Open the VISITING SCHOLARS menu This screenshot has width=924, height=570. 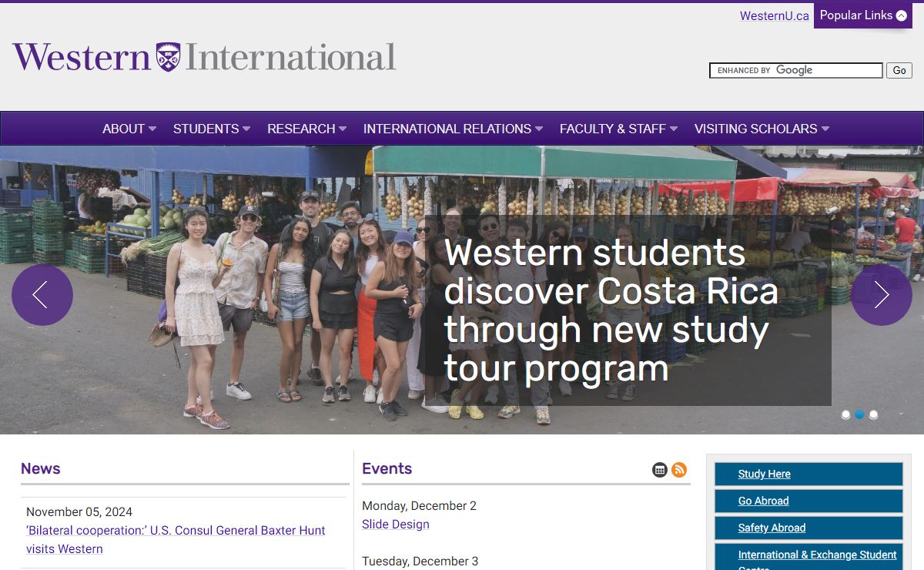762,129
